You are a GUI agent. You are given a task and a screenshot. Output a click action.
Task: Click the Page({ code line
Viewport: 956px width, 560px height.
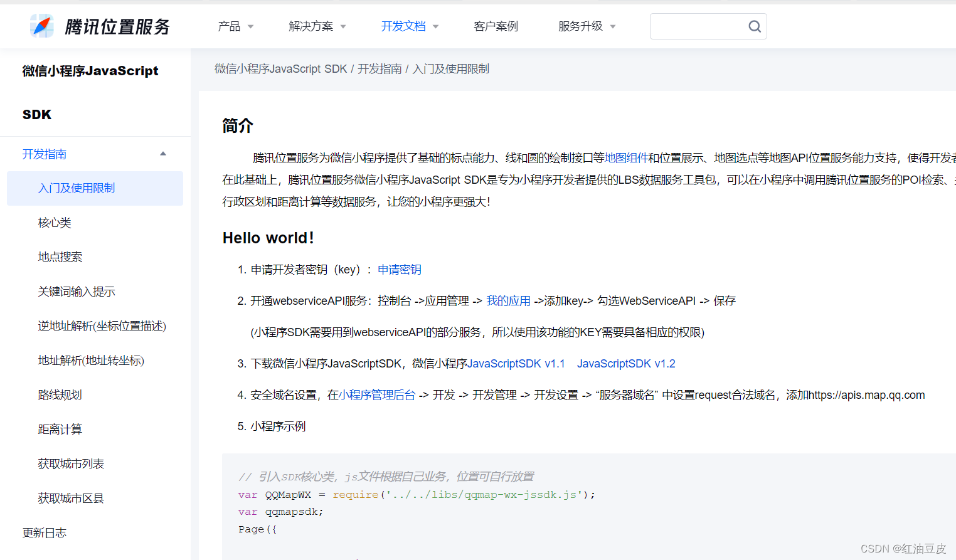[x=257, y=529]
